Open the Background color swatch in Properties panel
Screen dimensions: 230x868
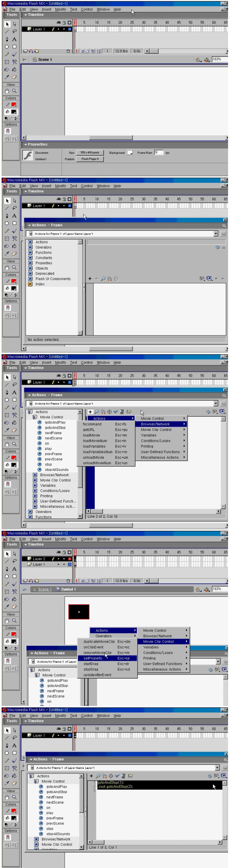click(130, 153)
